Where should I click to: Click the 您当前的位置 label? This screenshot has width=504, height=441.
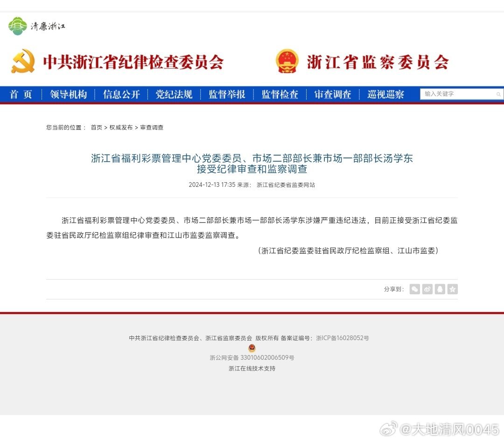point(66,128)
